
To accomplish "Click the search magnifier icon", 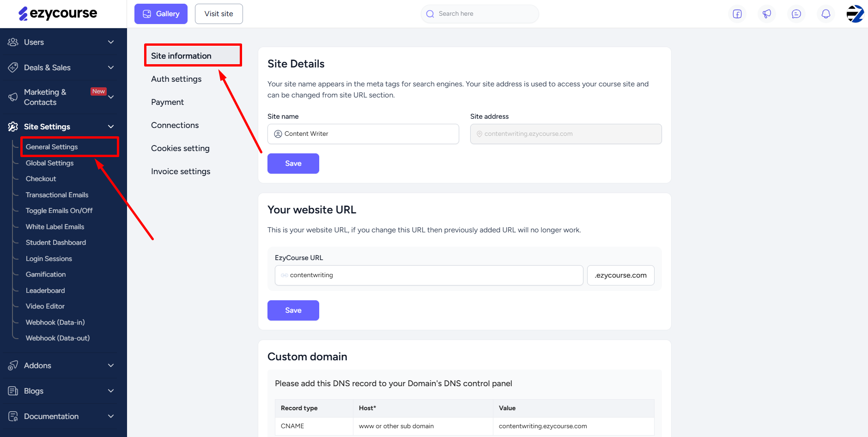I will 430,14.
